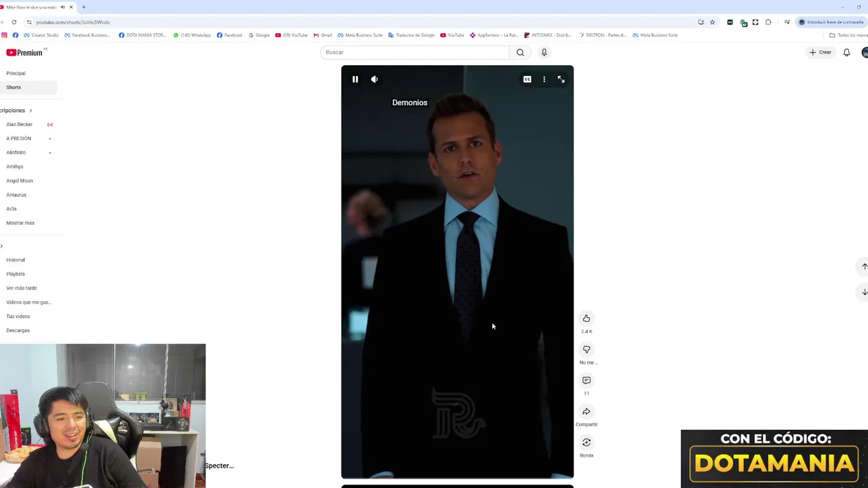This screenshot has width=868, height=488.
Task: Click the Buscar search field
Action: (414, 52)
